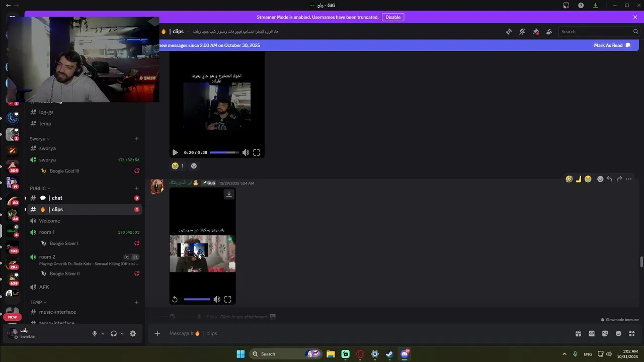Image resolution: width=644 pixels, height=362 pixels.
Task: Focus the Message clips input box
Action: [x=367, y=333]
